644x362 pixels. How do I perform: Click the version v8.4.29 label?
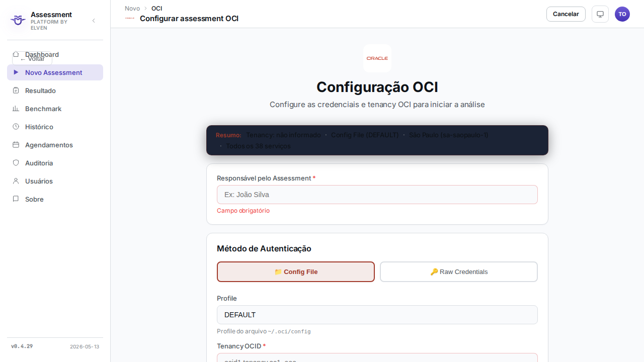pos(22,346)
